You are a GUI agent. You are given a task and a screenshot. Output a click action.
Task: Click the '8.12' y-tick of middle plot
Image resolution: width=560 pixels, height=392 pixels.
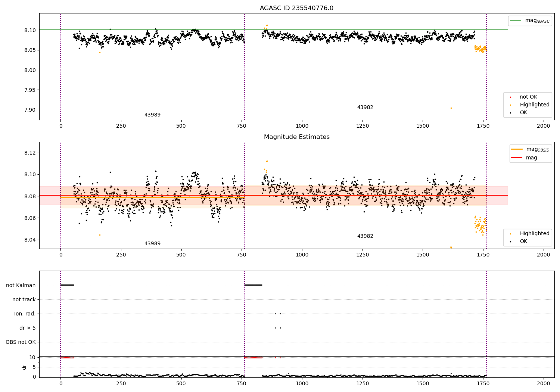click(30, 153)
